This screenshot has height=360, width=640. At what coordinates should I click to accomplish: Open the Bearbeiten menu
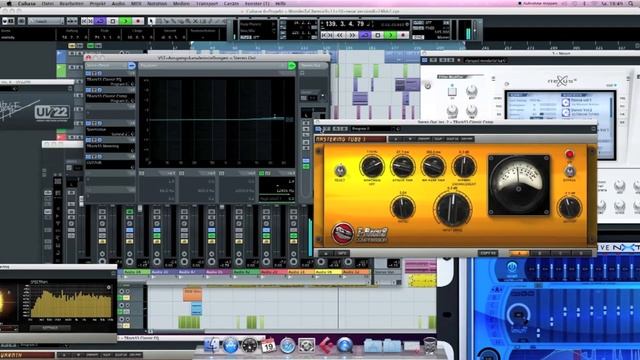(x=71, y=3)
